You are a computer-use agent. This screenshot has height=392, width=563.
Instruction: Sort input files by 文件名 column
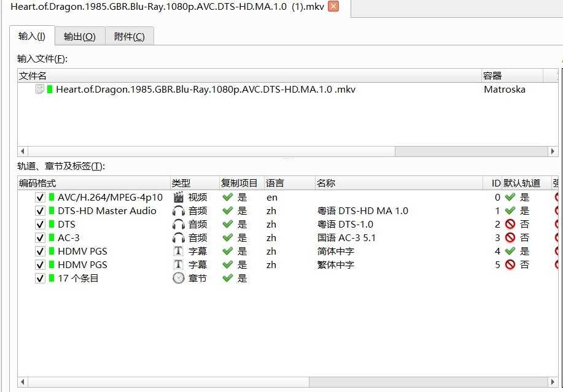(249, 75)
